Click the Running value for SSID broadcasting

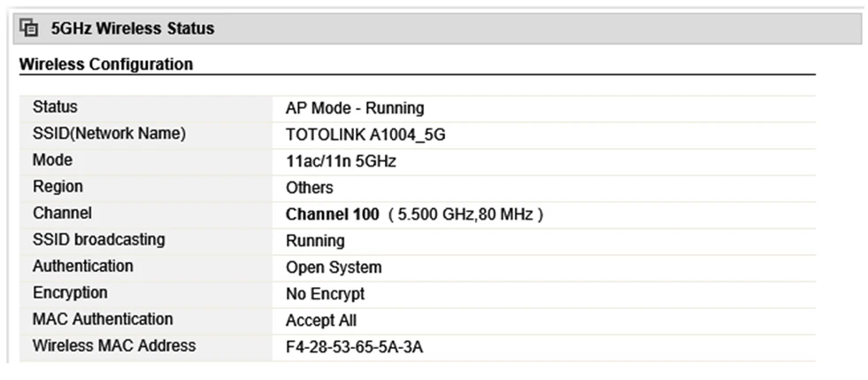coord(315,241)
